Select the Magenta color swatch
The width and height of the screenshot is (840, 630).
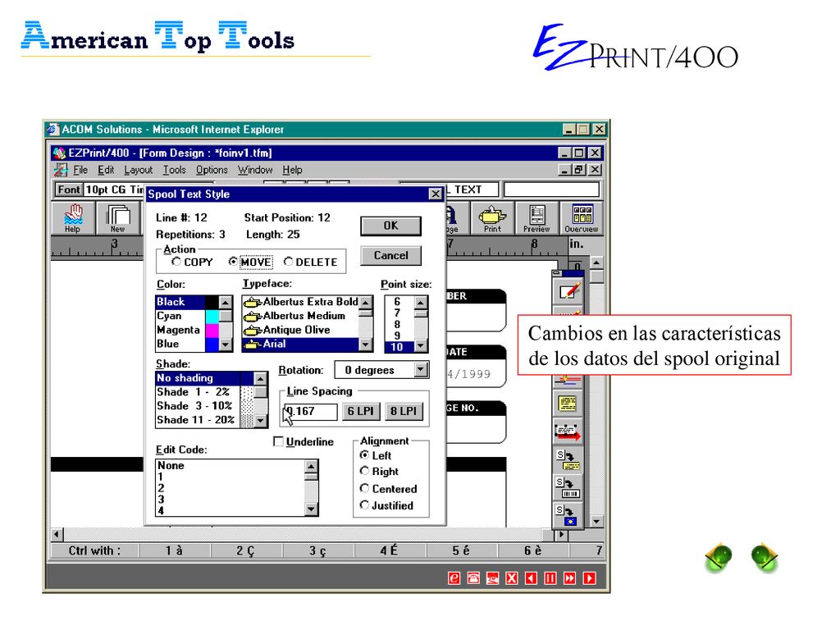(212, 330)
